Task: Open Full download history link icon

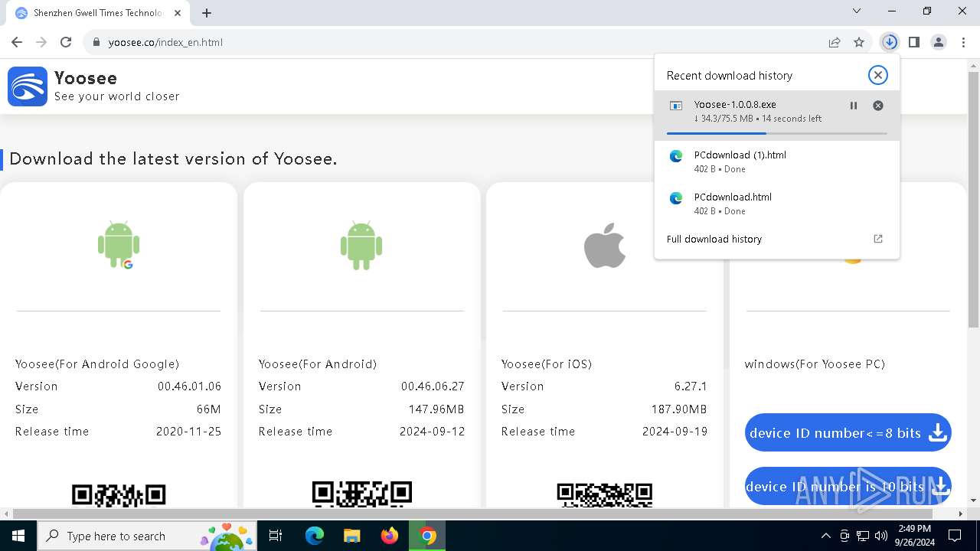Action: (x=878, y=239)
